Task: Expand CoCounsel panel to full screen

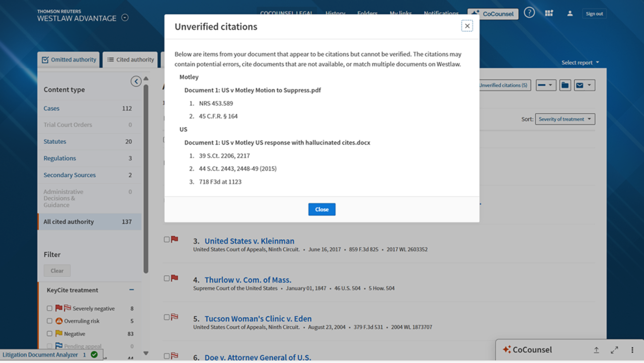Action: pyautogui.click(x=614, y=350)
